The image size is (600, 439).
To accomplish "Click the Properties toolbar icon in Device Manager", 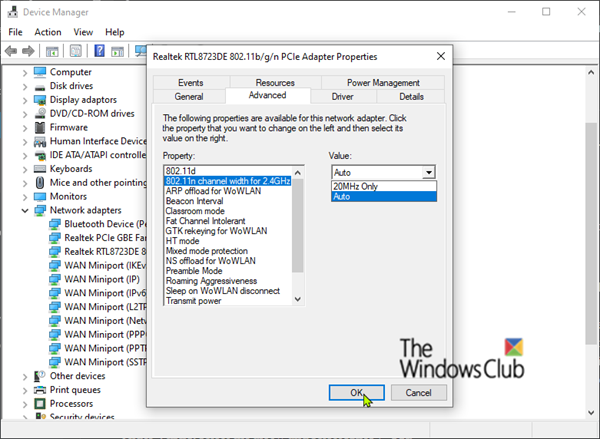I will coord(75,51).
